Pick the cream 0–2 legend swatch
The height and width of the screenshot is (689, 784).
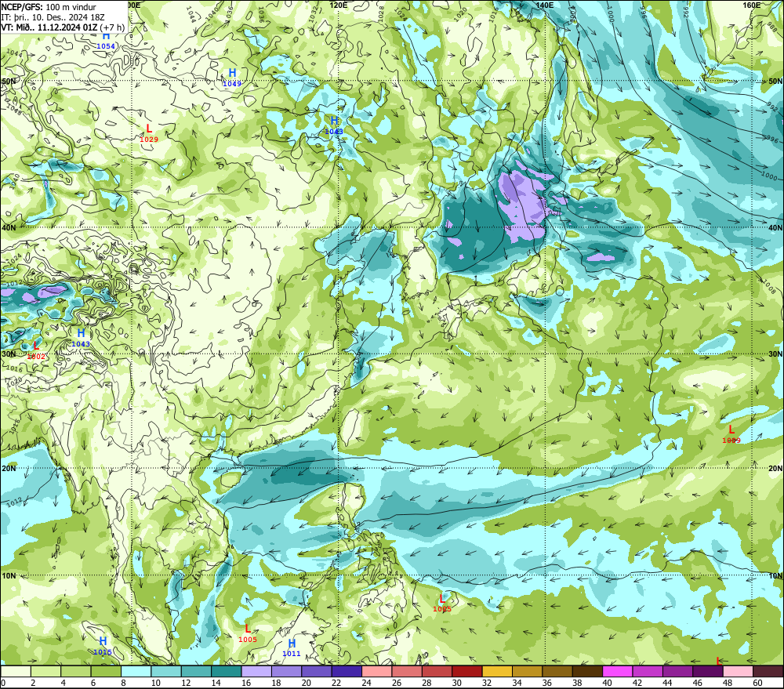click(x=16, y=671)
